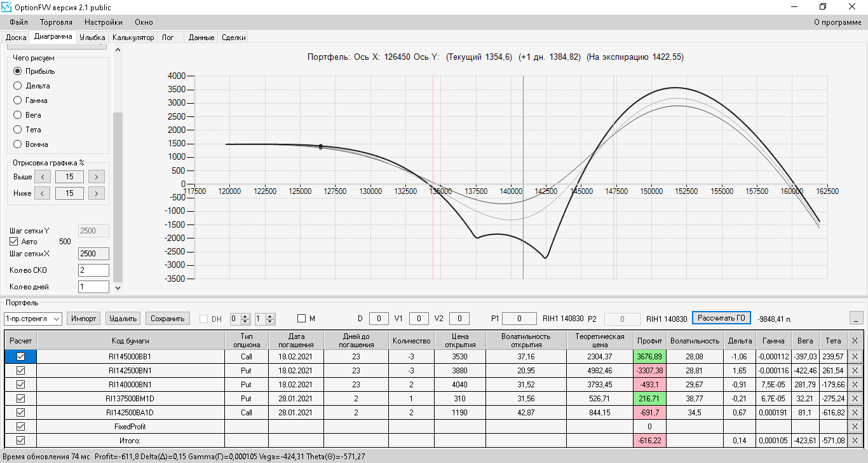Open the Сделки tab
Image resolution: width=868 pixels, height=463 pixels.
coord(234,38)
